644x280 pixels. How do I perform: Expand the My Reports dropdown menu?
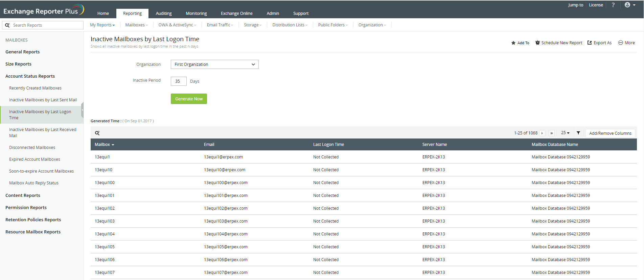[102, 25]
